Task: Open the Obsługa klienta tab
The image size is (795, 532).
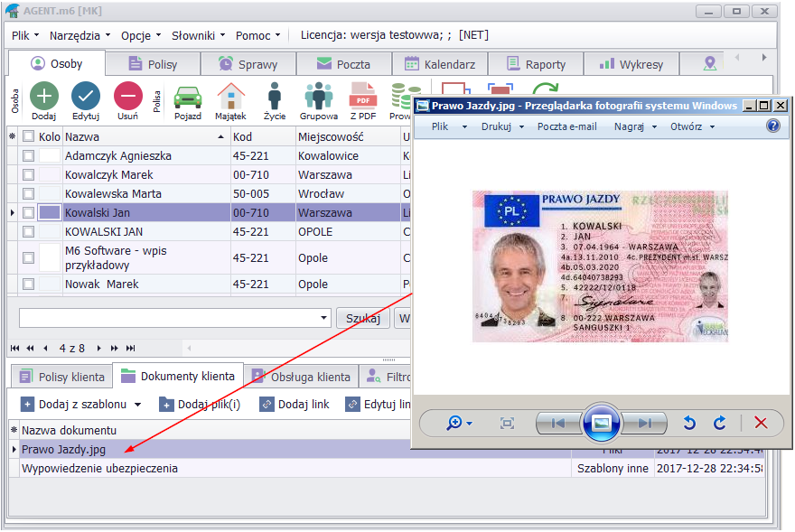Action: (301, 377)
